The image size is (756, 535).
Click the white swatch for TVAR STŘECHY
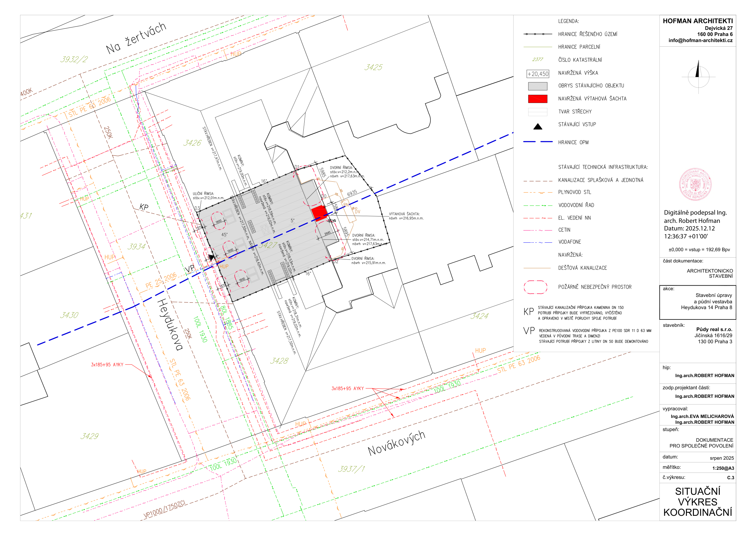(x=538, y=112)
